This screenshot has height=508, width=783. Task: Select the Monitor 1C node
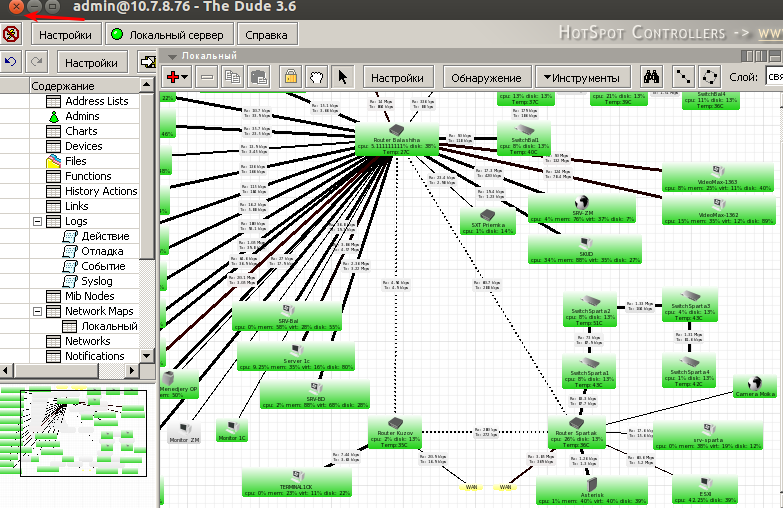(x=232, y=432)
